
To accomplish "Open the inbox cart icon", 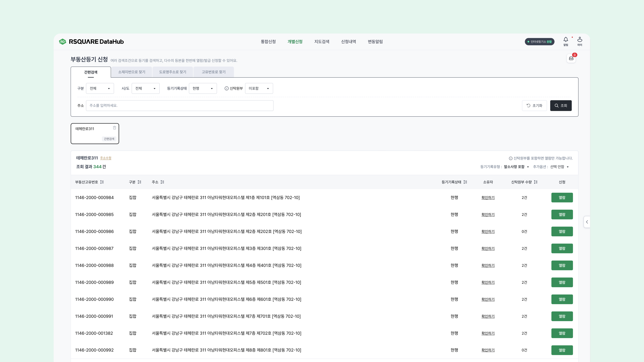I will point(571,58).
